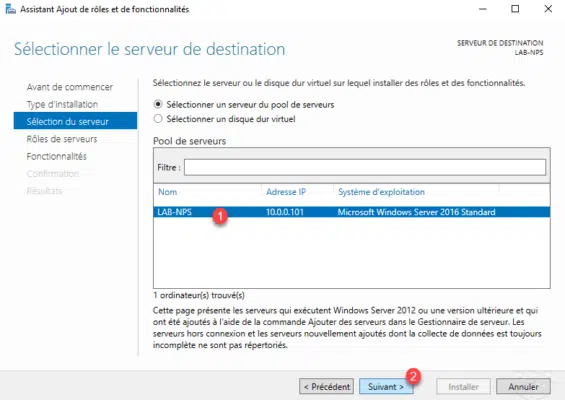565x400 pixels.
Task: Click the wizard icon in title bar
Action: 10,9
